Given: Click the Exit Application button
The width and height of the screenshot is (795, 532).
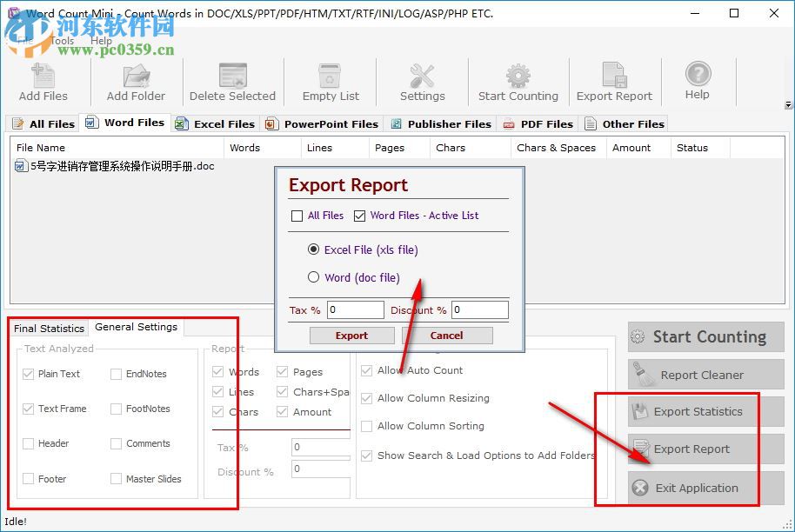Looking at the screenshot, I should [705, 488].
